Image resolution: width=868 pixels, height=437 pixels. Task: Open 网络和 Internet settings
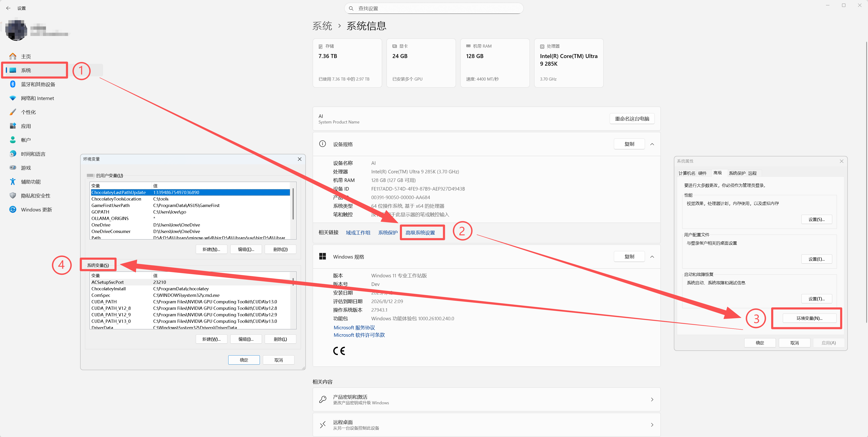tap(37, 98)
